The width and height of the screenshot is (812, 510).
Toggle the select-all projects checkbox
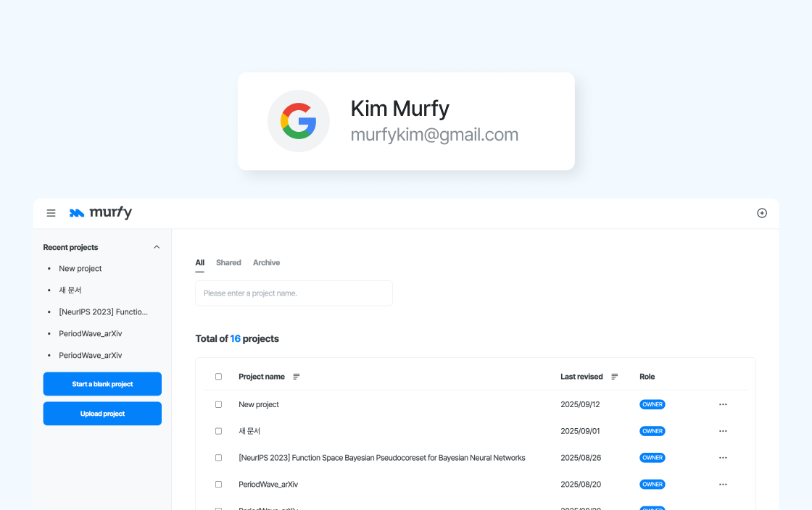point(218,377)
